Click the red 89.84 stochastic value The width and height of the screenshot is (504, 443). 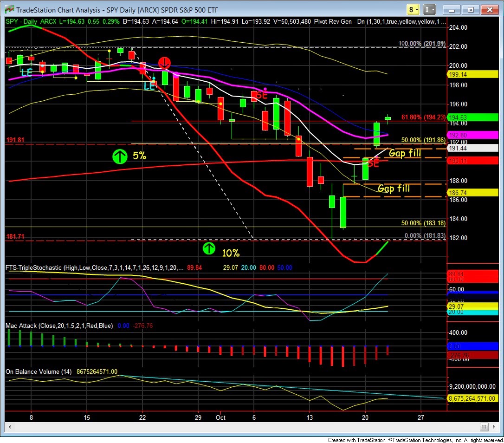[x=194, y=267]
